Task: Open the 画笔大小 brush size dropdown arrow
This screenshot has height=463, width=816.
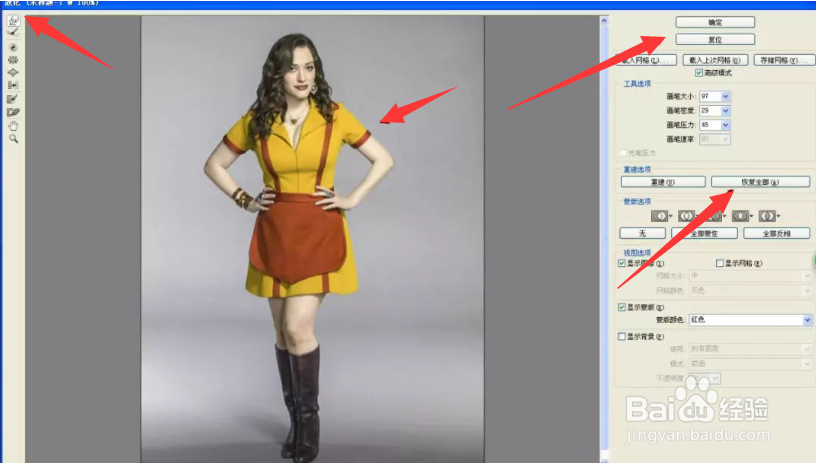Action: pos(725,96)
